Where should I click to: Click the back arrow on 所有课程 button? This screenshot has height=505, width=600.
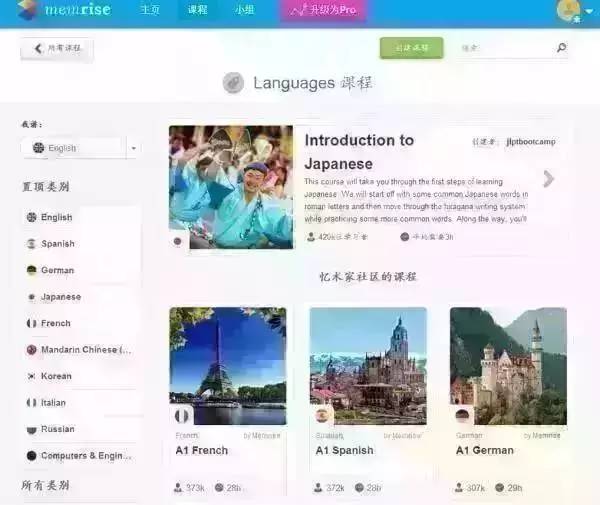click(x=38, y=48)
